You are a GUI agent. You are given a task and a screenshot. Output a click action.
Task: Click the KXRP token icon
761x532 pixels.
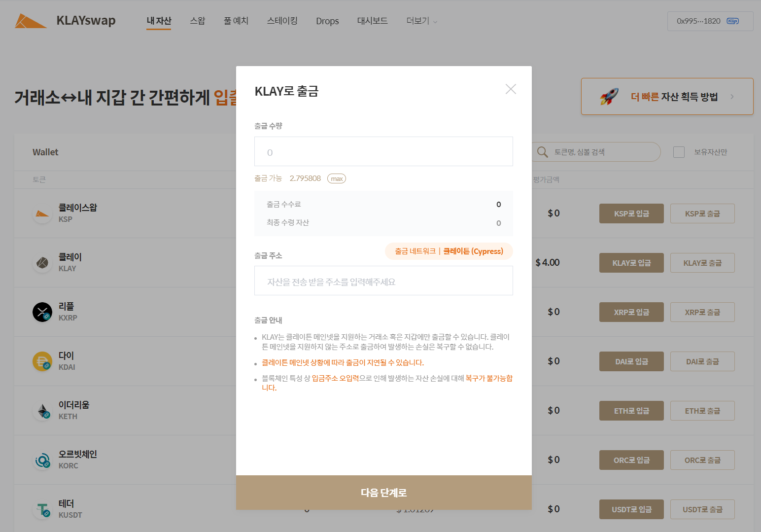pyautogui.click(x=42, y=312)
